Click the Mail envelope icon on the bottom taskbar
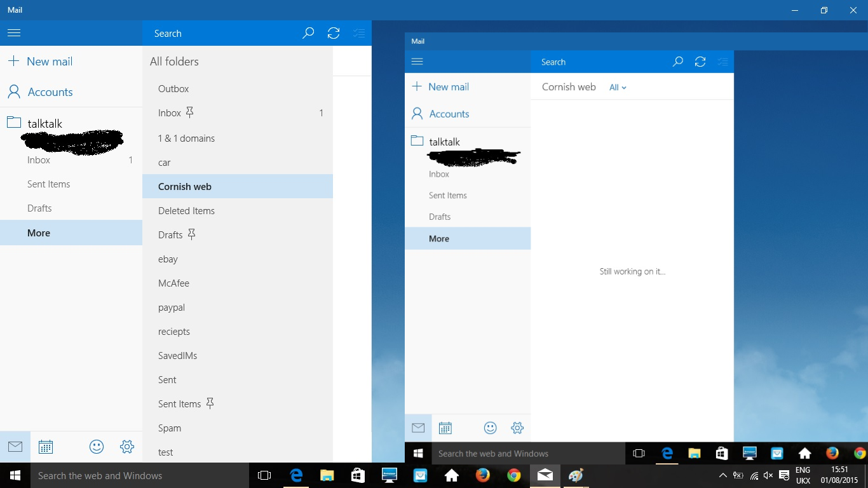Screen dimensions: 868x488 point(545,475)
